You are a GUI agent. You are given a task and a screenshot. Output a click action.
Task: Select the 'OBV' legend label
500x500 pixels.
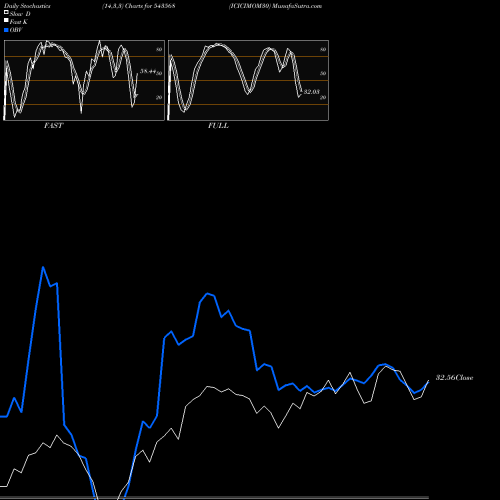16,30
